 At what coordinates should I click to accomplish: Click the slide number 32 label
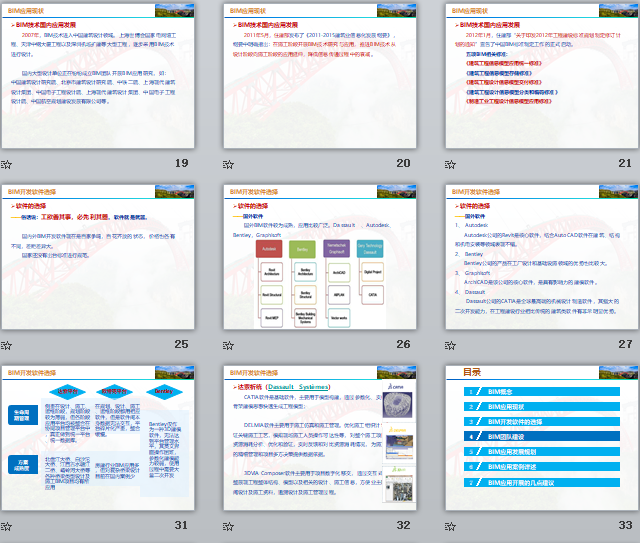point(403,525)
